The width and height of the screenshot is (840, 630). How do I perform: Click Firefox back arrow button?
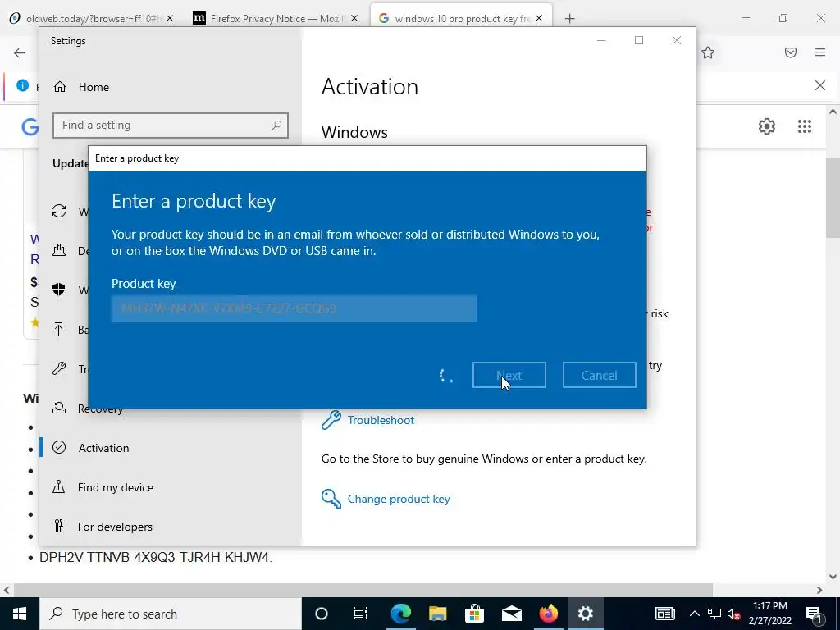pyautogui.click(x=20, y=52)
